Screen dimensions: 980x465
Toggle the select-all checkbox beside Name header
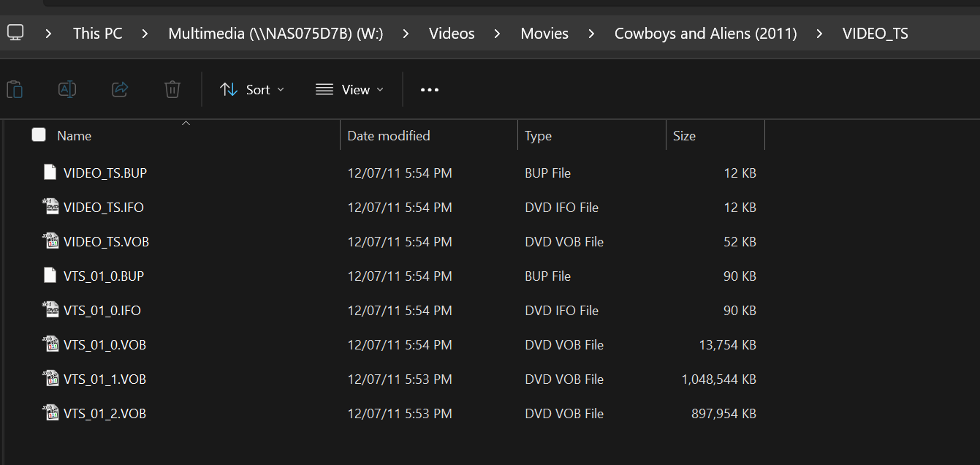38,135
